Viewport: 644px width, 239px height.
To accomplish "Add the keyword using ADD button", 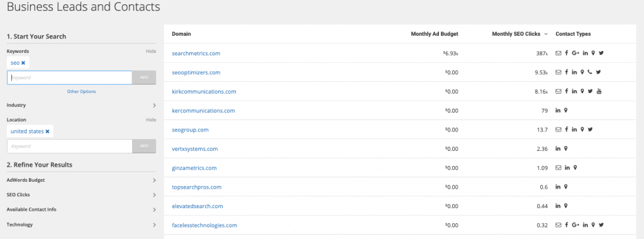I will click(x=144, y=77).
